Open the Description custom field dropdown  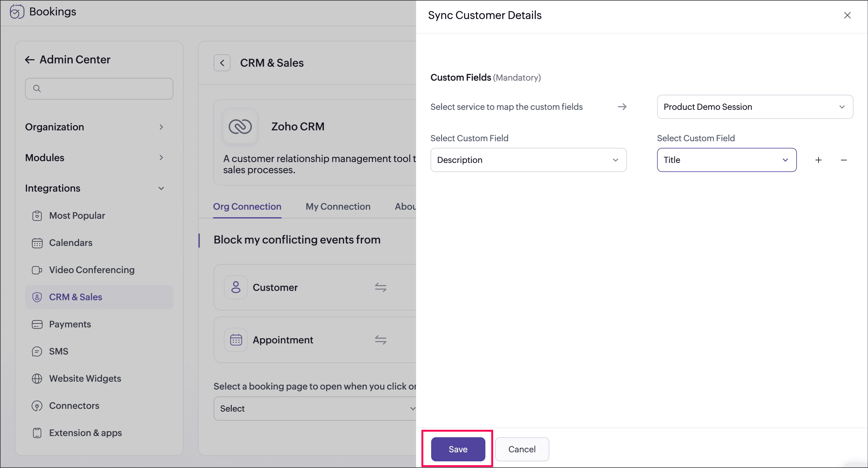coord(528,160)
